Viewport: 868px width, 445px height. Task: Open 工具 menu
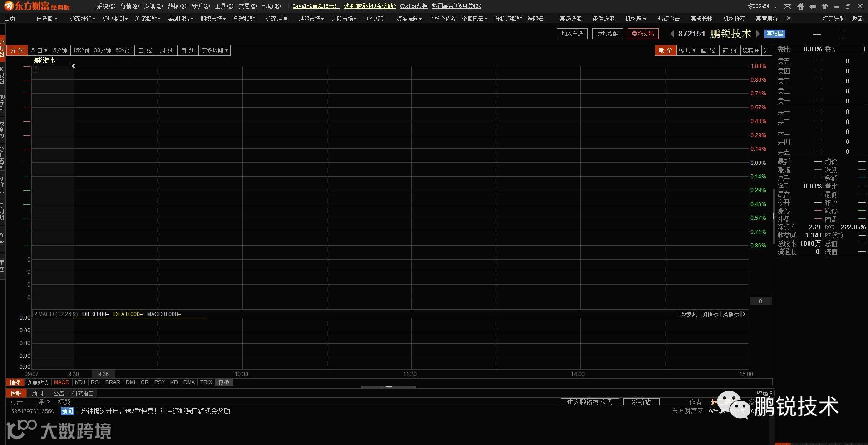(224, 6)
